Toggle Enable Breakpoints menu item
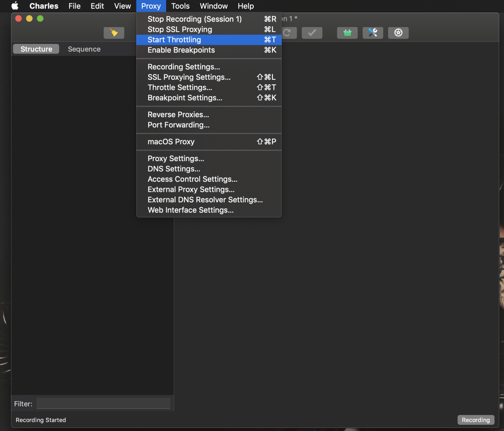Screen dimensions: 504x431 click(x=181, y=50)
